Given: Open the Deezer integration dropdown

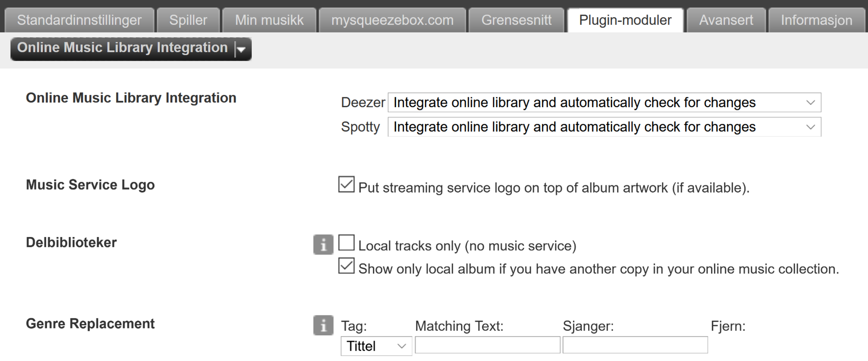Looking at the screenshot, I should click(604, 103).
